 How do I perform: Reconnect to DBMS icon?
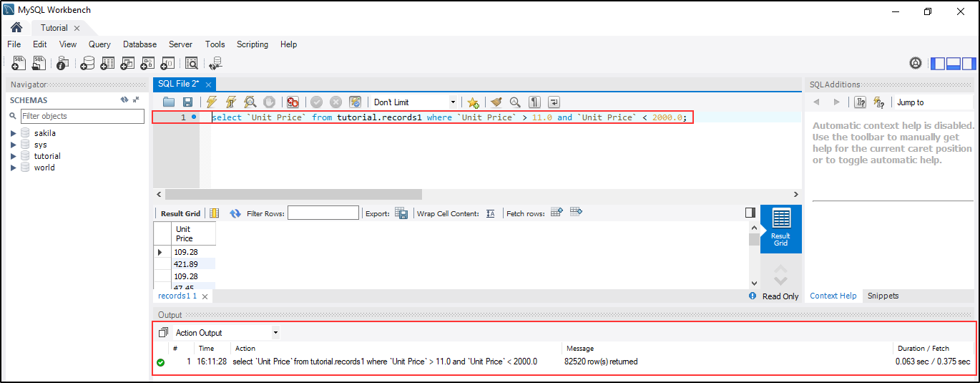pos(215,63)
